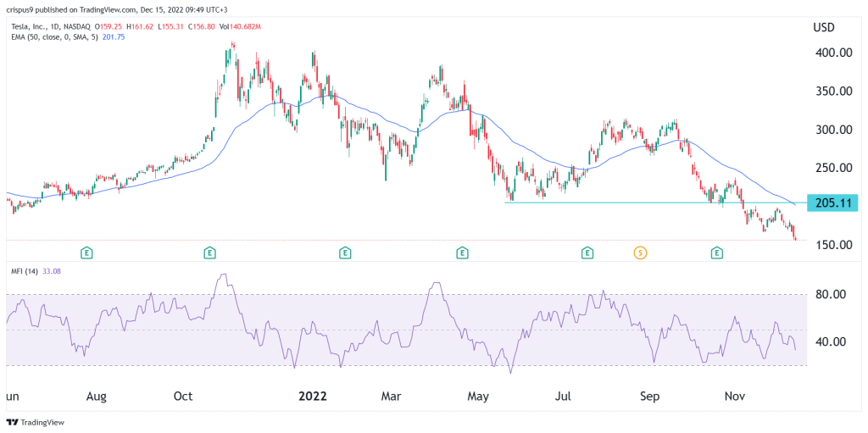
Task: Click the Jul label on the time axis
Action: 564,397
